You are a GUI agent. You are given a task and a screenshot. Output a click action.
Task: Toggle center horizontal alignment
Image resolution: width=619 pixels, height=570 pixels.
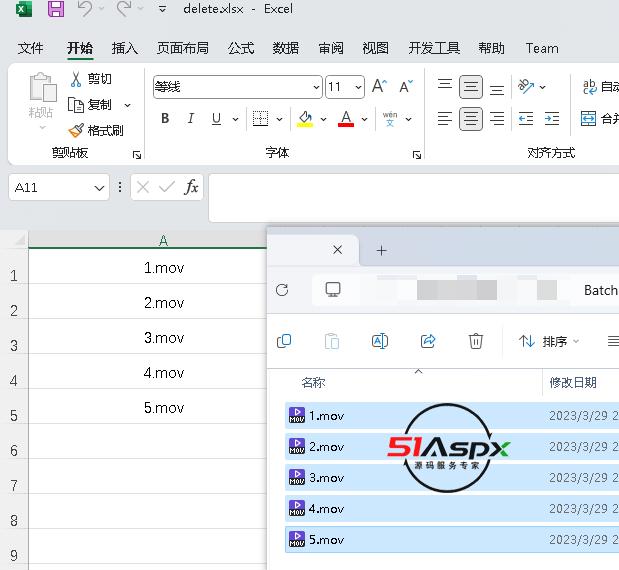(471, 119)
